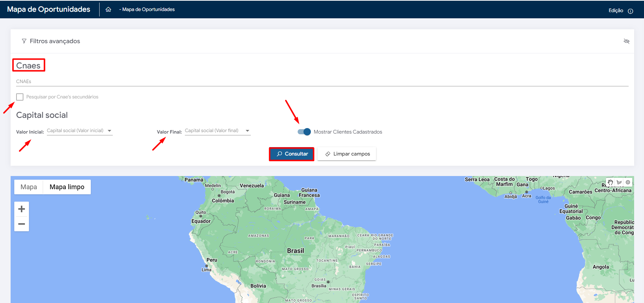The height and width of the screenshot is (303, 644).
Task: Click the Peru label on the map
Action: click(x=212, y=260)
